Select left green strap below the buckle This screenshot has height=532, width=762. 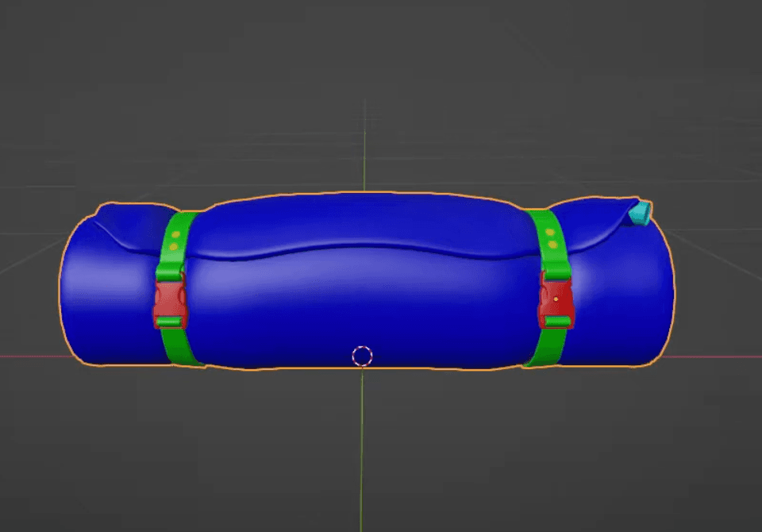pos(177,346)
